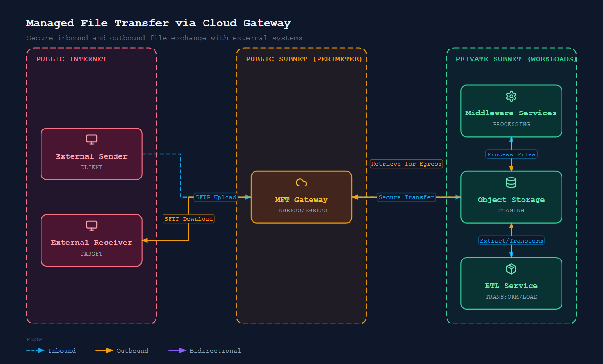Screen dimensions: 603x364
Task: Click the subtitle about secure file exchange
Action: pyautogui.click(x=164, y=38)
